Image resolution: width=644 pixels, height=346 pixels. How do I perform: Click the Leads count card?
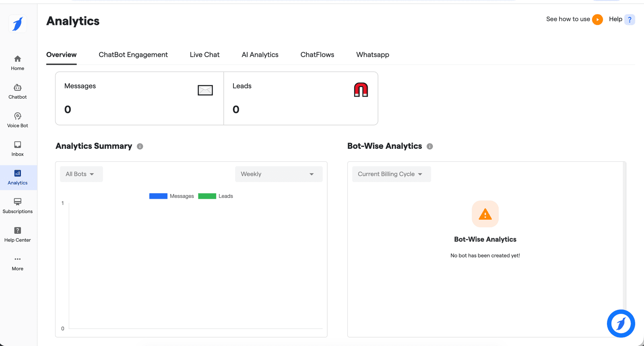301,99
